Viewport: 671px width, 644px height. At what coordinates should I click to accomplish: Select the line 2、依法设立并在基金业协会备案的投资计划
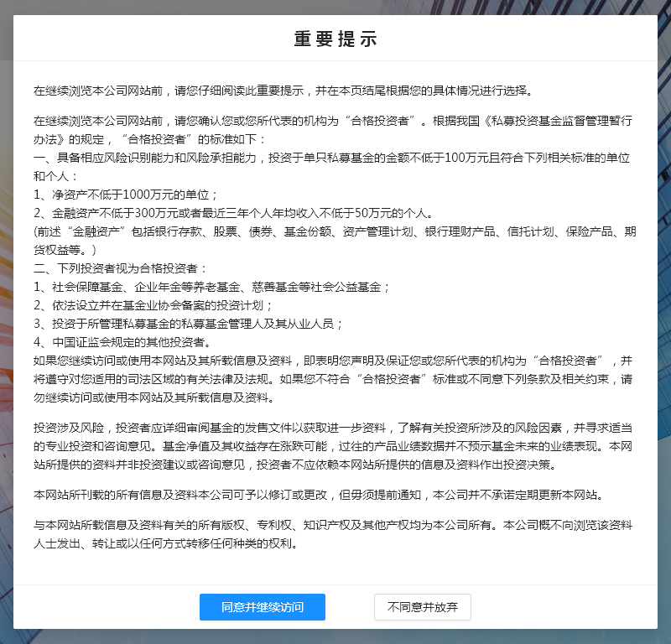153,305
